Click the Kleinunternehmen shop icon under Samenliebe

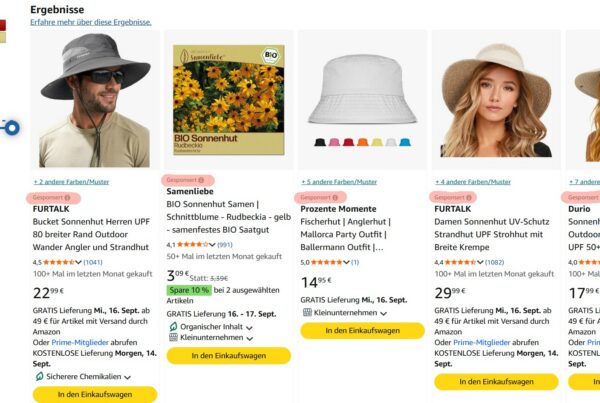pos(173,337)
